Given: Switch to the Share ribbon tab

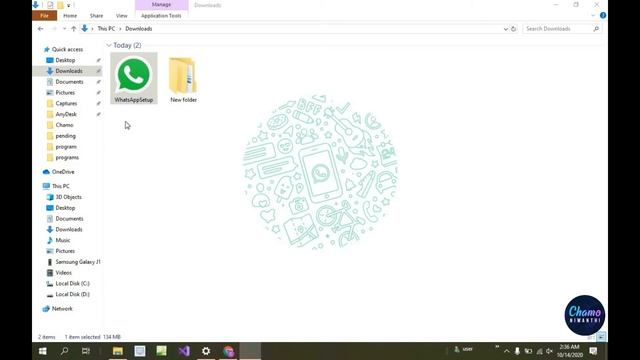Looking at the screenshot, I should (x=96, y=16).
